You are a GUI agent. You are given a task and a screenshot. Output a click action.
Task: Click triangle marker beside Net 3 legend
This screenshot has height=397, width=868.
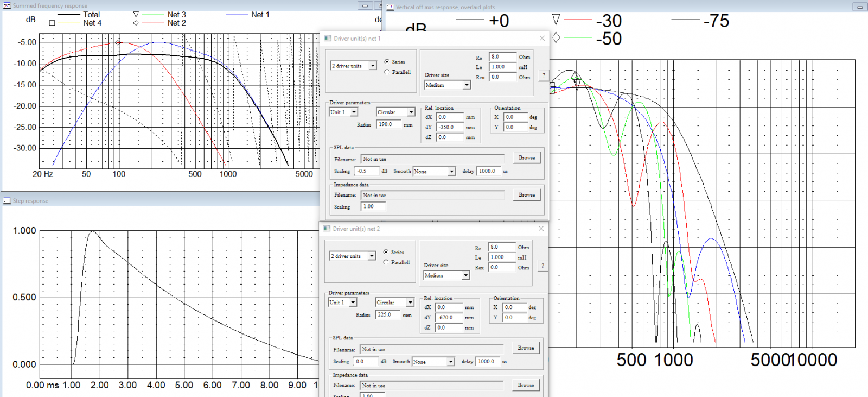136,14
